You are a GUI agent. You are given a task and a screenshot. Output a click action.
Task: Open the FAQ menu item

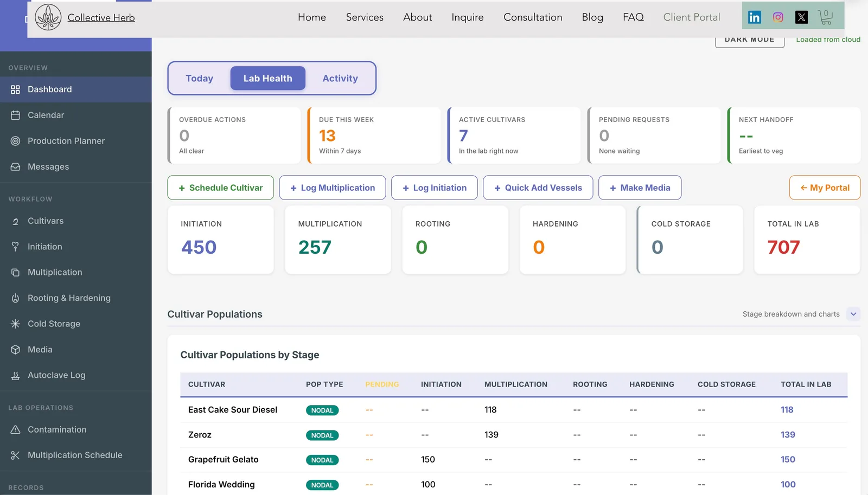pyautogui.click(x=633, y=17)
